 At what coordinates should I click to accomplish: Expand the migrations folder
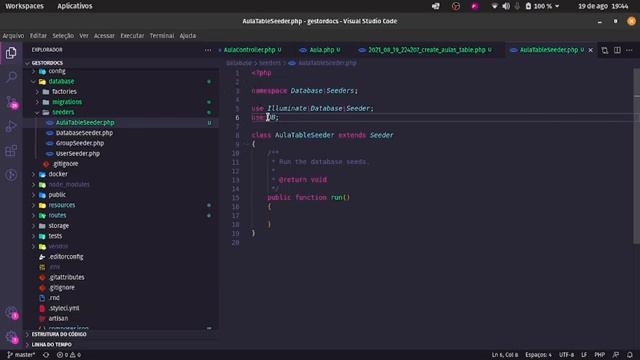37,102
